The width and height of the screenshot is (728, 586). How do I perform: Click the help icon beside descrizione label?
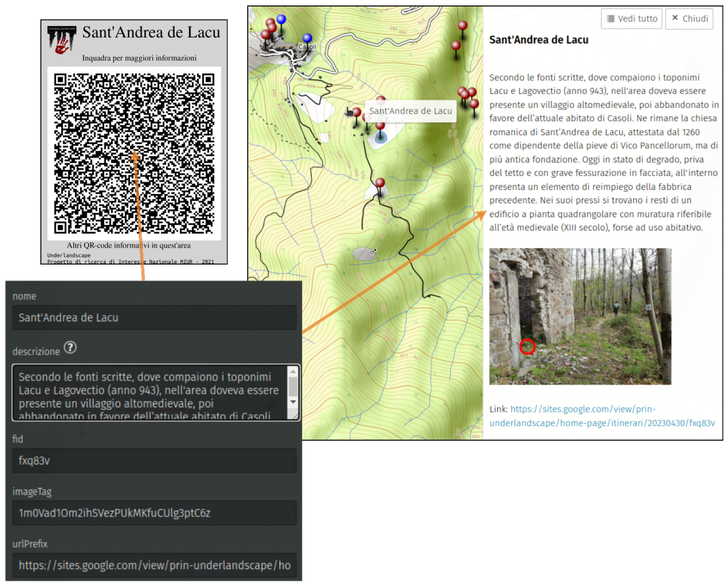pos(70,347)
